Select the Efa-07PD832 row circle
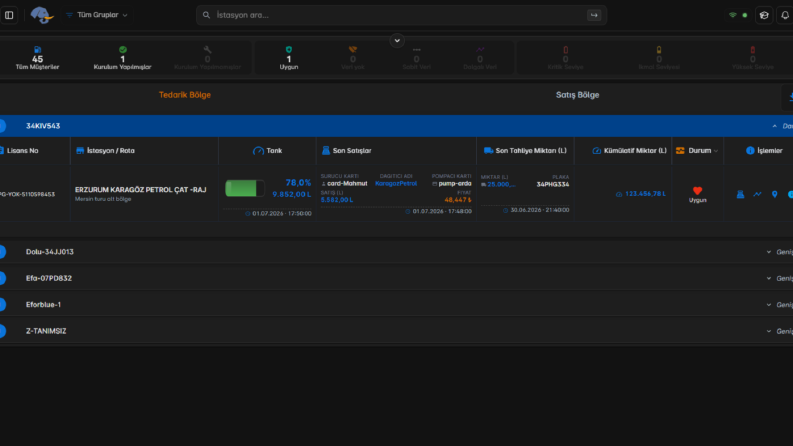This screenshot has height=446, width=793. (x=2, y=278)
